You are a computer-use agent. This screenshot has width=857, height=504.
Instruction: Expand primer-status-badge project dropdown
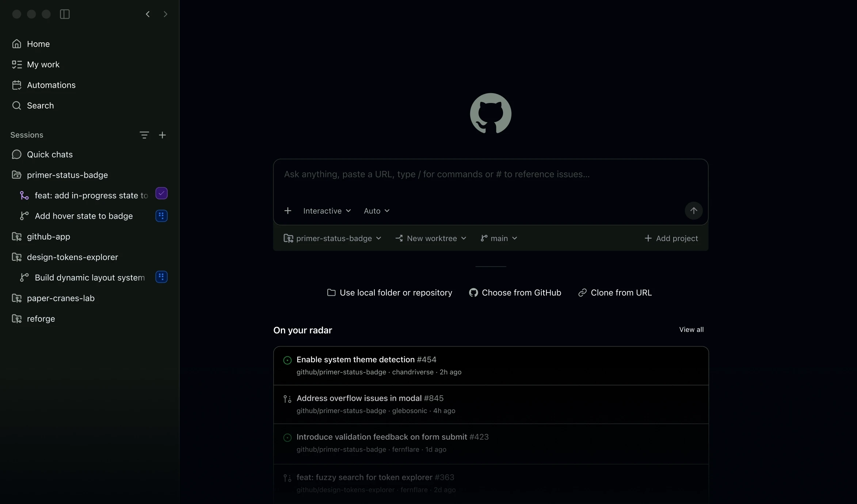[332, 238]
